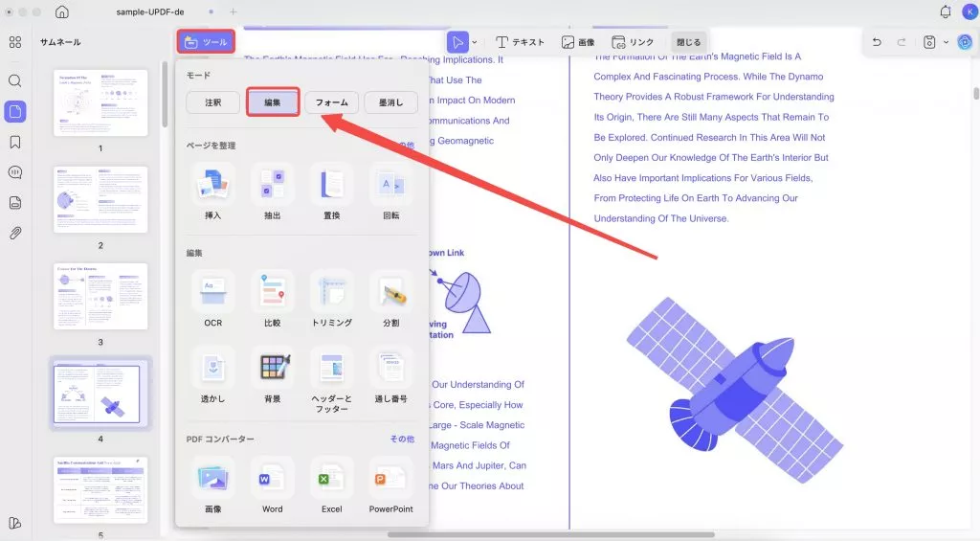Select page 4 thumbnail
Viewport: 980px width, 541px height.
[100, 394]
